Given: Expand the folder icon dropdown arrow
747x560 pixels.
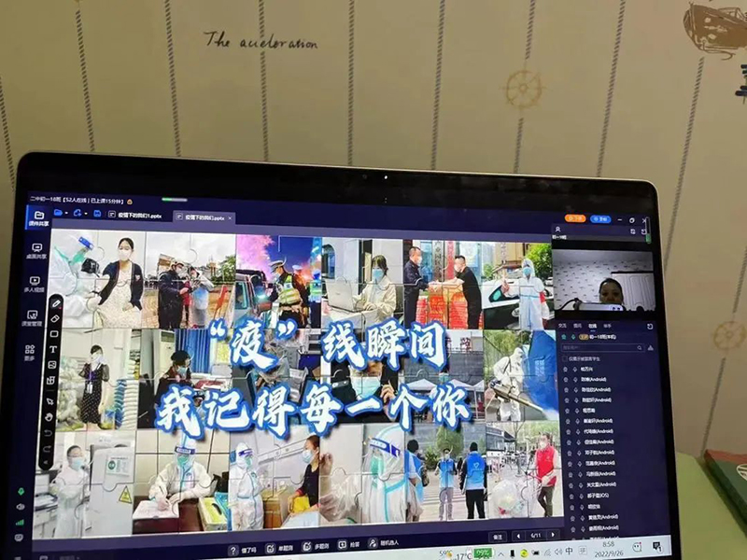Looking at the screenshot, I should 66,214.
